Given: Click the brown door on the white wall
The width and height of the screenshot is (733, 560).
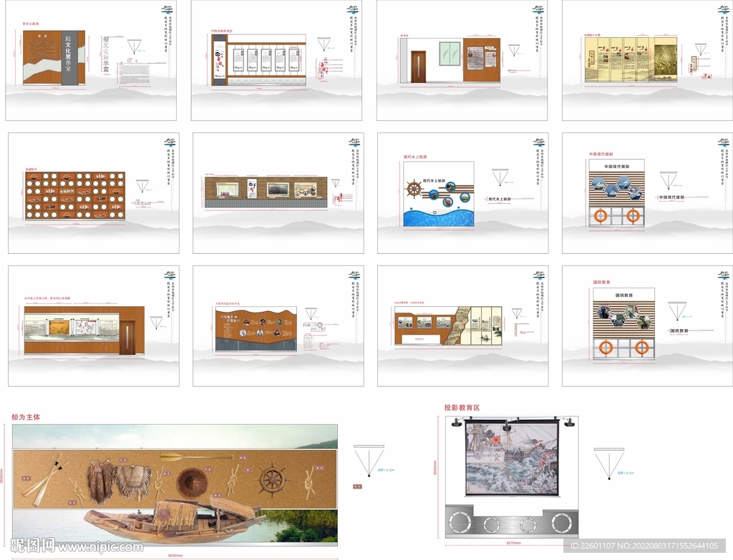Looking at the screenshot, I should (418, 67).
